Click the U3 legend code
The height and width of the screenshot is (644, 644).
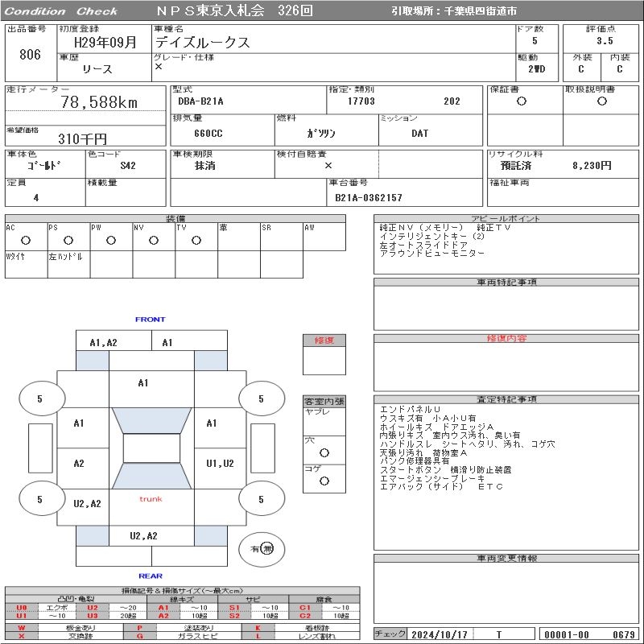click(93, 616)
